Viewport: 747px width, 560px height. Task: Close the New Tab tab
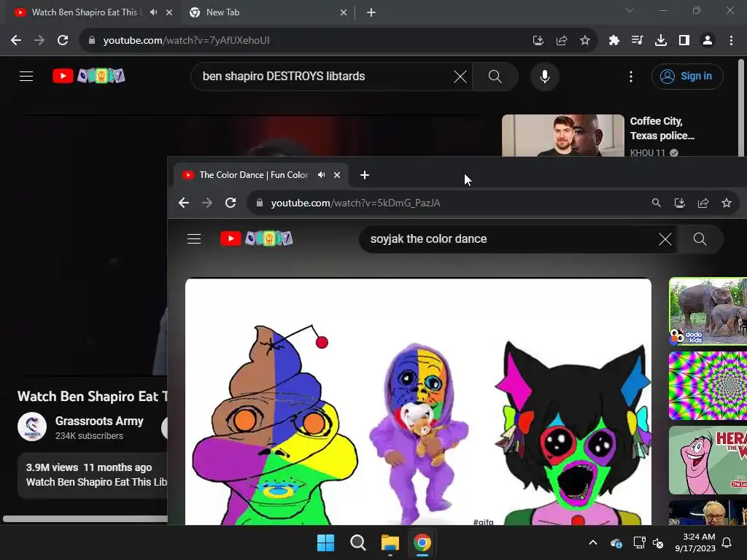pos(344,12)
